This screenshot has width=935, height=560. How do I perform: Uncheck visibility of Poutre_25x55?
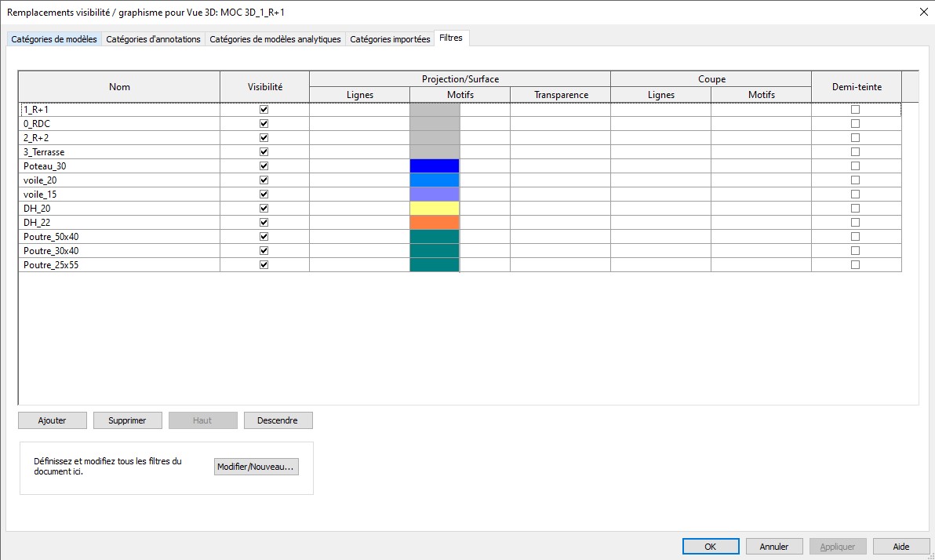[264, 265]
